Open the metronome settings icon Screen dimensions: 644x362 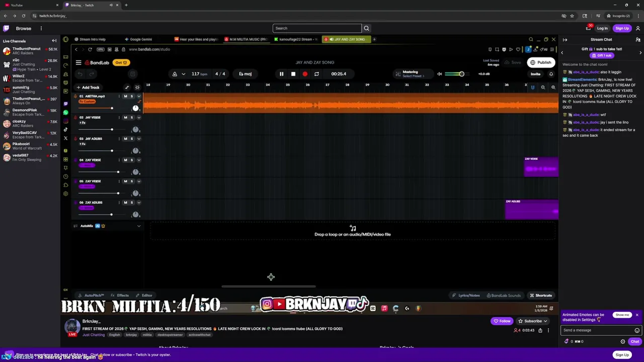175,74
